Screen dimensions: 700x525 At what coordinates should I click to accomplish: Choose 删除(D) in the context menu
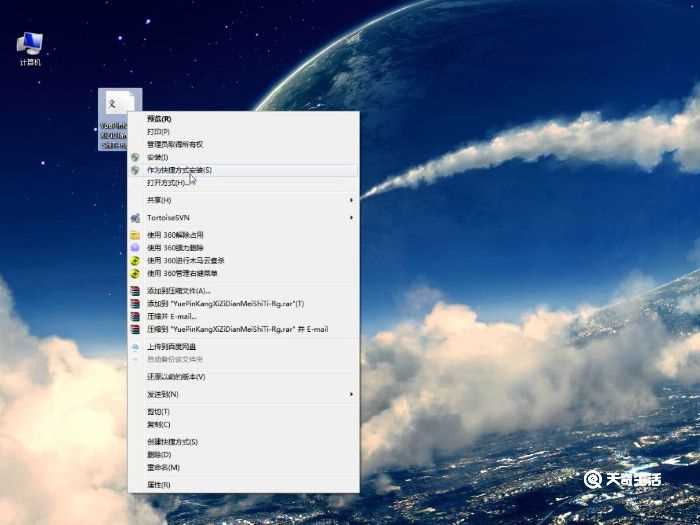(x=243, y=455)
